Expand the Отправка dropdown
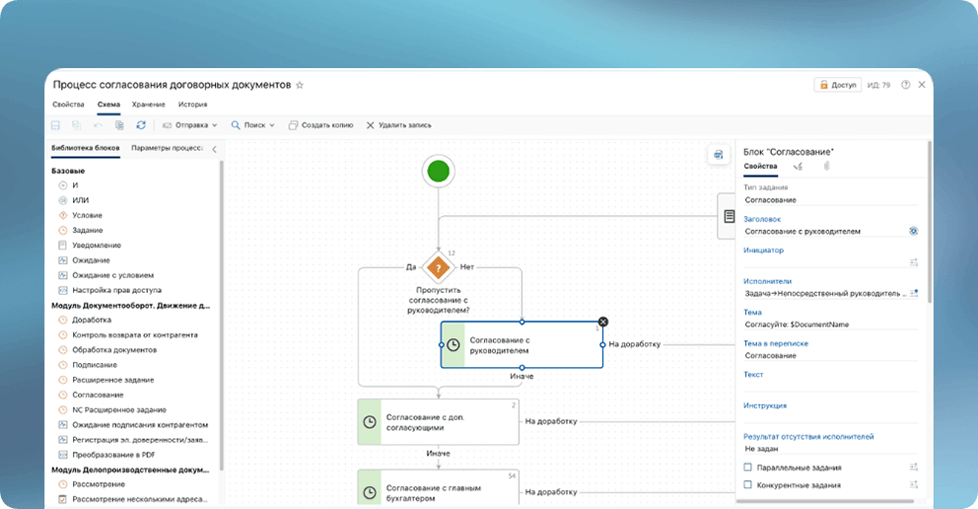This screenshot has width=978, height=509. tap(189, 125)
